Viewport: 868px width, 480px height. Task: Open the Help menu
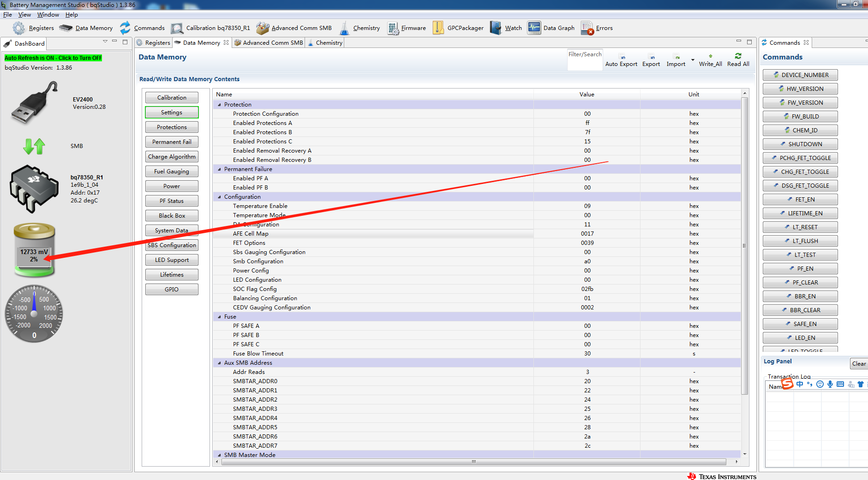[x=72, y=15]
